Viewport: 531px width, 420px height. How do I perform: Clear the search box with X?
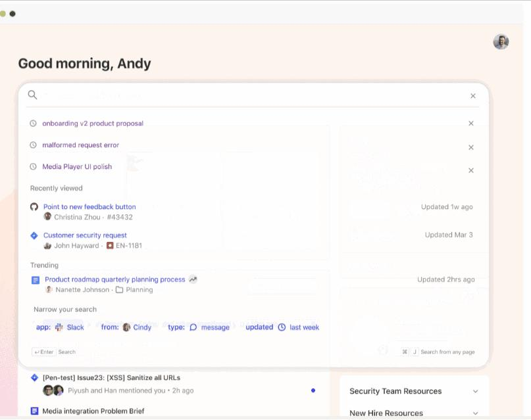tap(473, 96)
